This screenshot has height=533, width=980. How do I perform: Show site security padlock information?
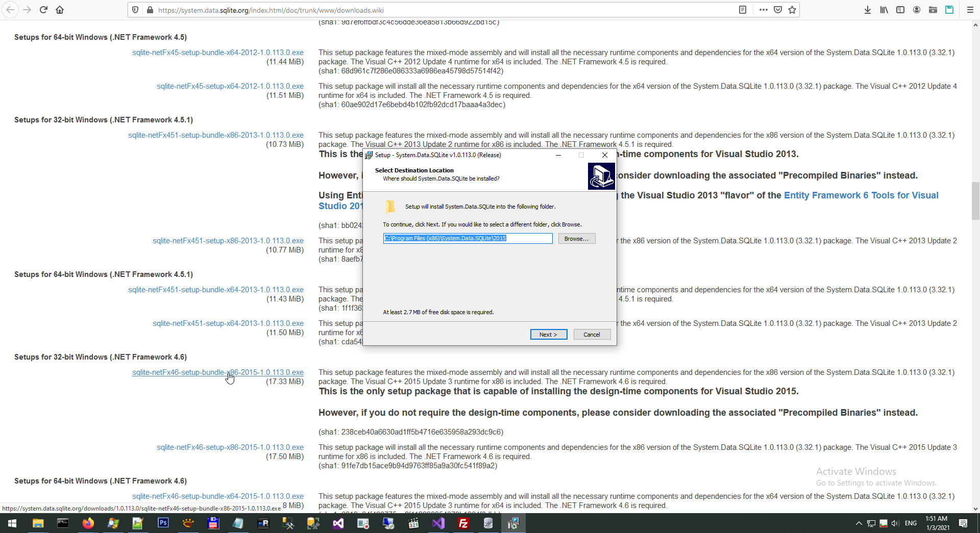(x=150, y=10)
